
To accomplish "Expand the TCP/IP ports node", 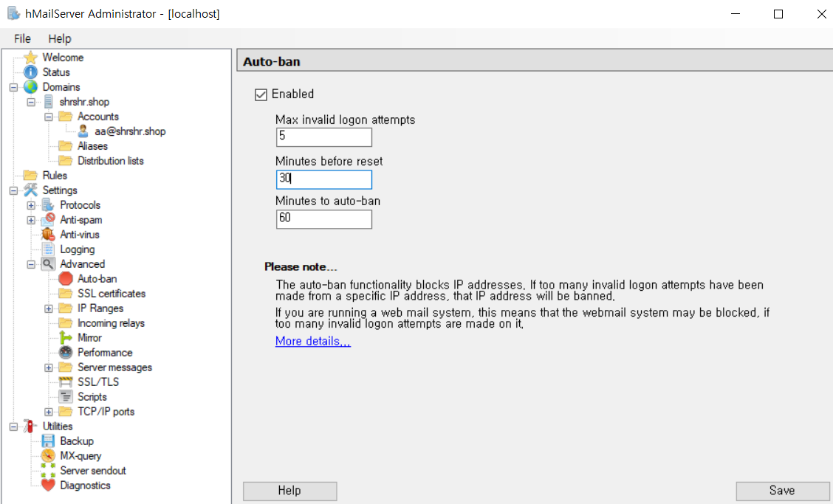I will pyautogui.click(x=48, y=412).
